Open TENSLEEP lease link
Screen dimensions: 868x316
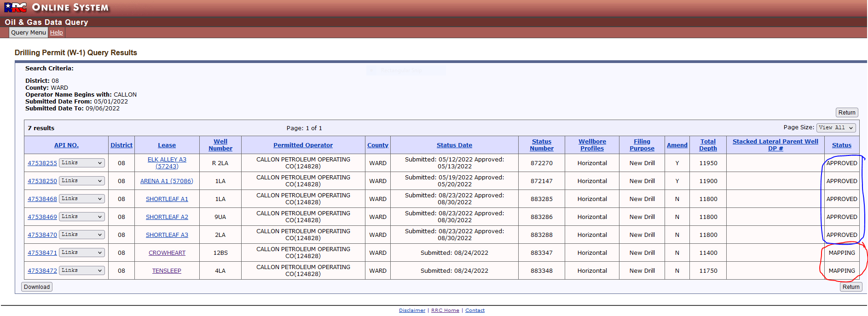167,271
